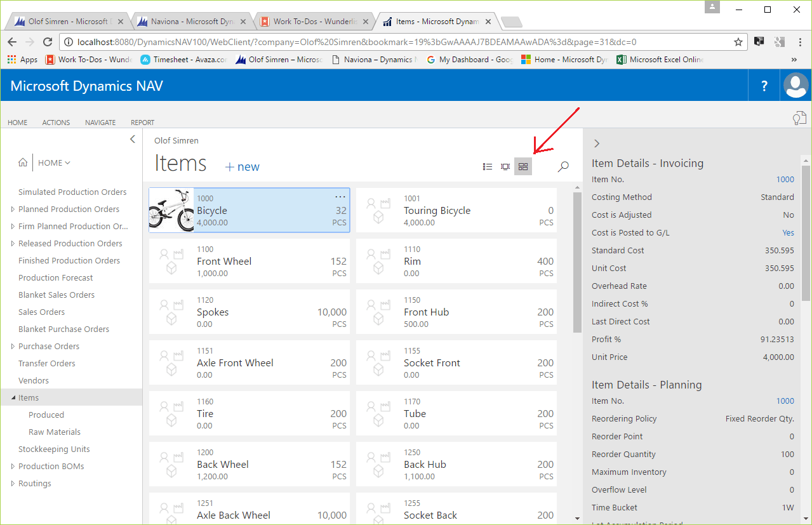Click Item No. 1000 link in Planning
This screenshot has width=812, height=525.
click(x=785, y=401)
